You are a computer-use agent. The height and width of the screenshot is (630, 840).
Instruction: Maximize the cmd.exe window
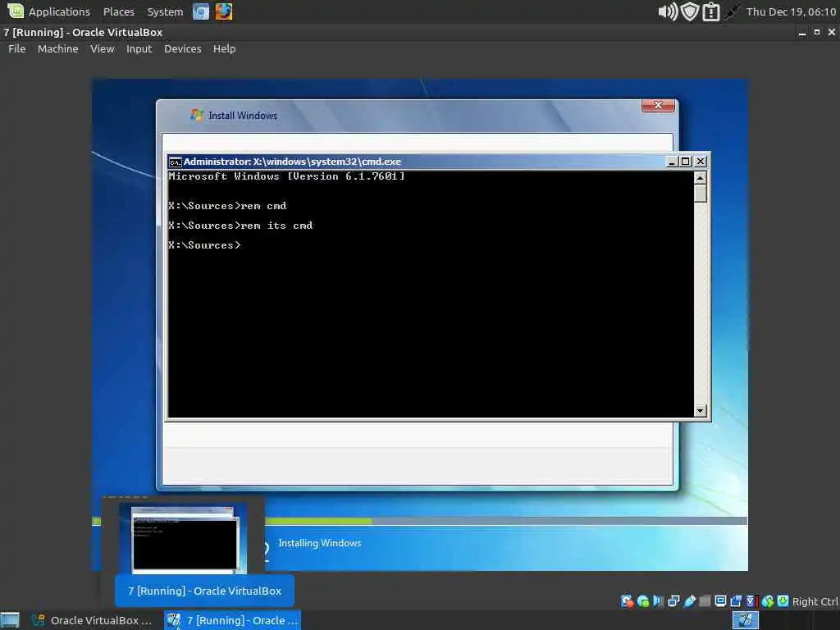tap(686, 162)
